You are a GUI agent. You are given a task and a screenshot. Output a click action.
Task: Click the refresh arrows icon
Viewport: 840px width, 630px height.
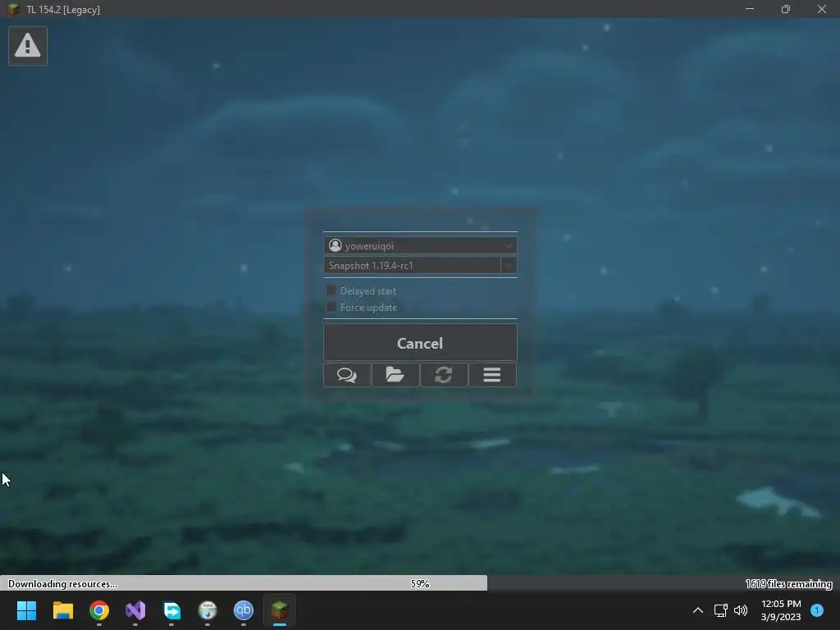444,374
